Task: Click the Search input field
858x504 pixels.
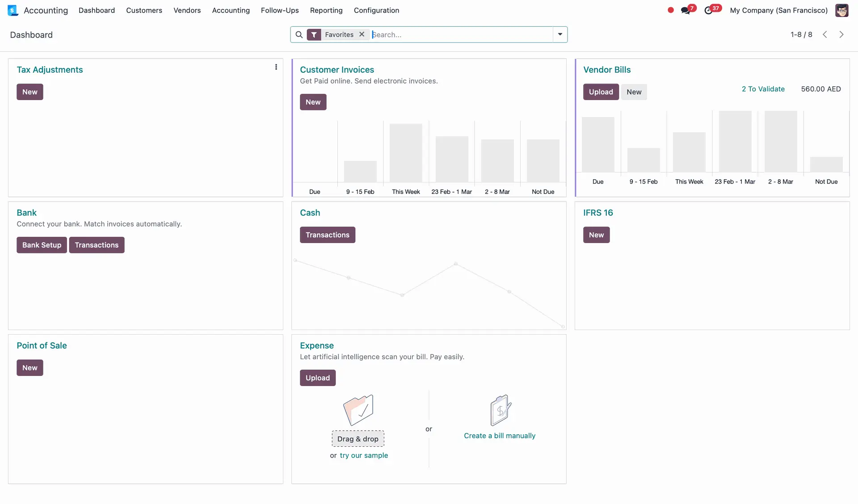Action: [x=460, y=34]
